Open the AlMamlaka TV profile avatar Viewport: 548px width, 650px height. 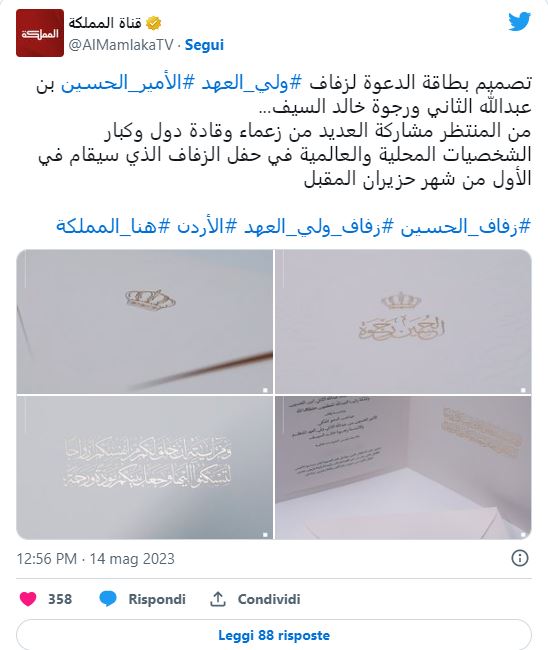(x=40, y=33)
